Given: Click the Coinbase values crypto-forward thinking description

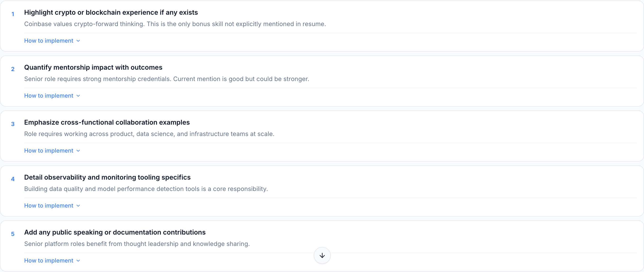Looking at the screenshot, I should coord(175,24).
